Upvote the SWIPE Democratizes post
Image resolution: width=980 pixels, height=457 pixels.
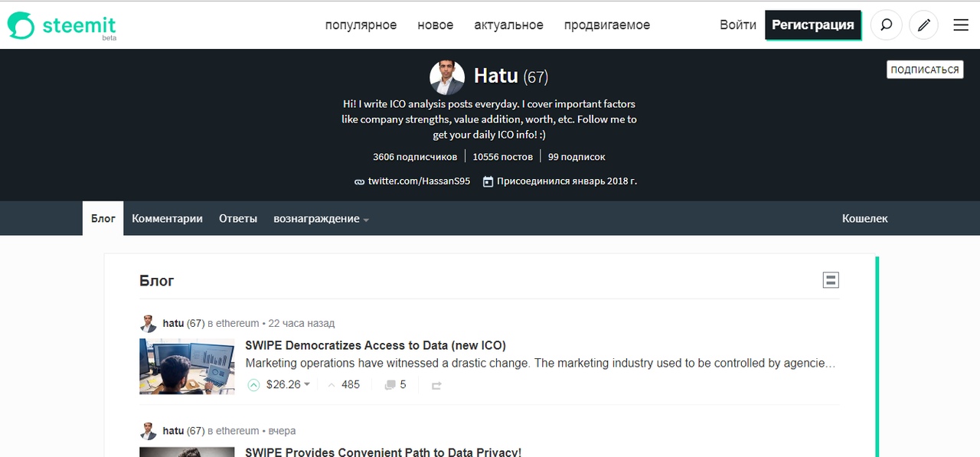point(253,385)
